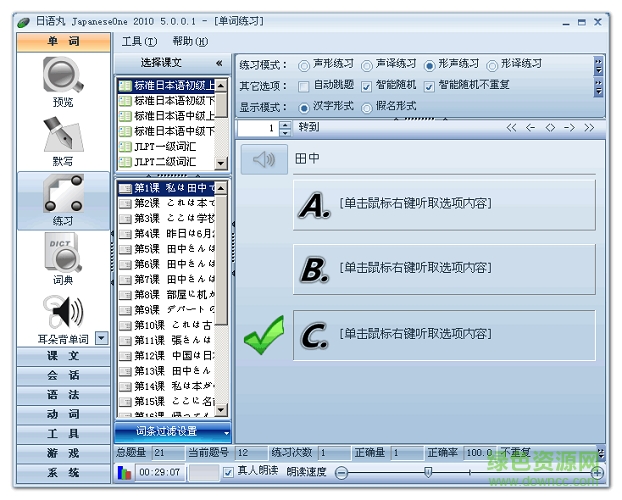The width and height of the screenshot is (622, 500).
Task: Click lesson icon beside 第5课
Action: point(125,249)
